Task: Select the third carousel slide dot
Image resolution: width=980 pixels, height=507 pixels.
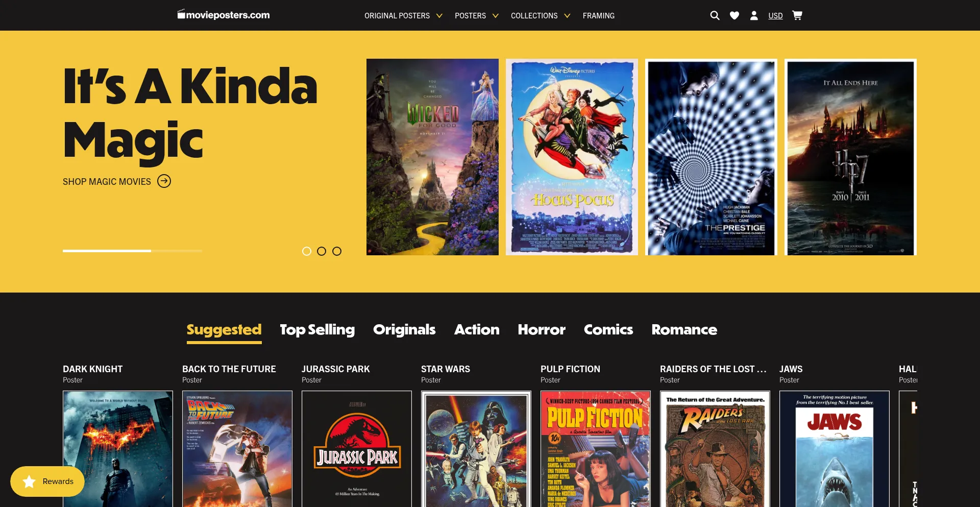Action: click(x=337, y=251)
